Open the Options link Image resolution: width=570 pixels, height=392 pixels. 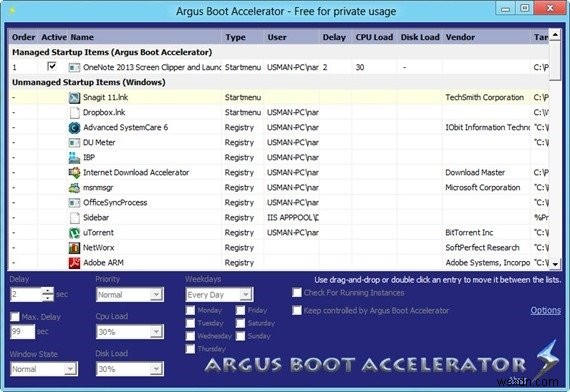tap(545, 310)
